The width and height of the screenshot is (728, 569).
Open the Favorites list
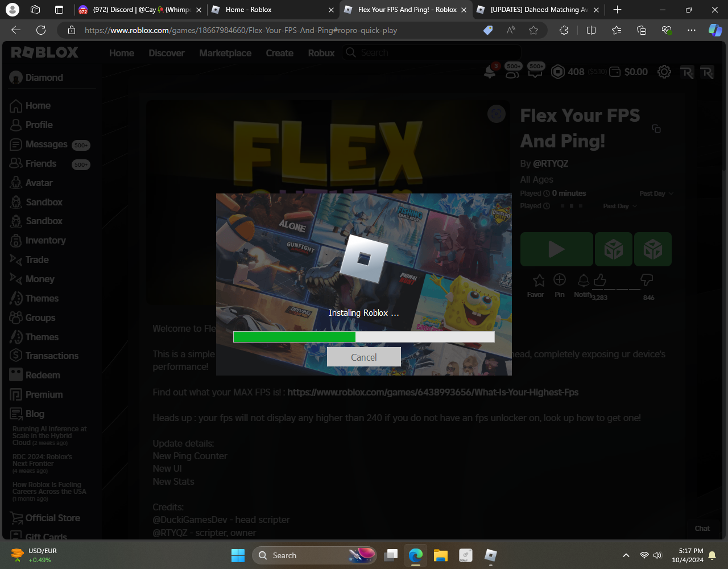click(x=617, y=30)
